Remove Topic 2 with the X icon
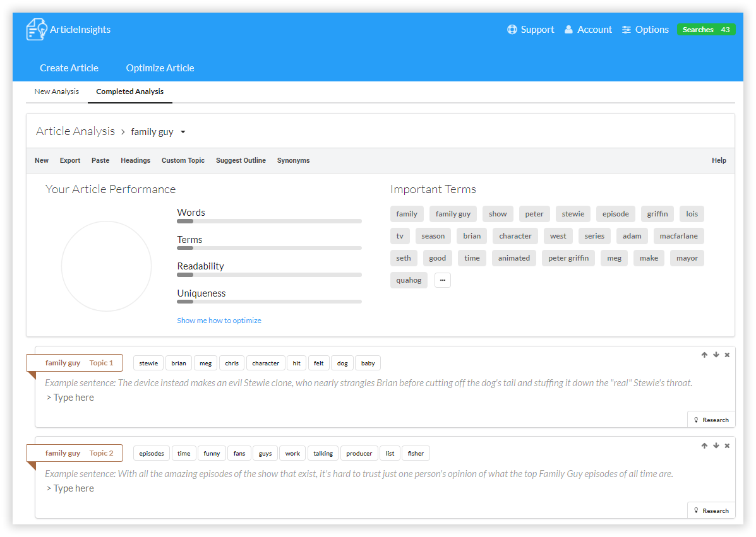 727,446
